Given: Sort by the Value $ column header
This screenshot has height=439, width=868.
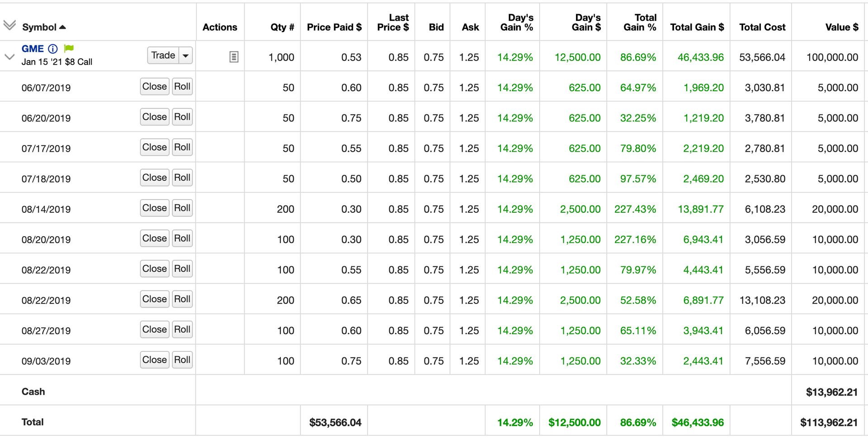Looking at the screenshot, I should [841, 27].
